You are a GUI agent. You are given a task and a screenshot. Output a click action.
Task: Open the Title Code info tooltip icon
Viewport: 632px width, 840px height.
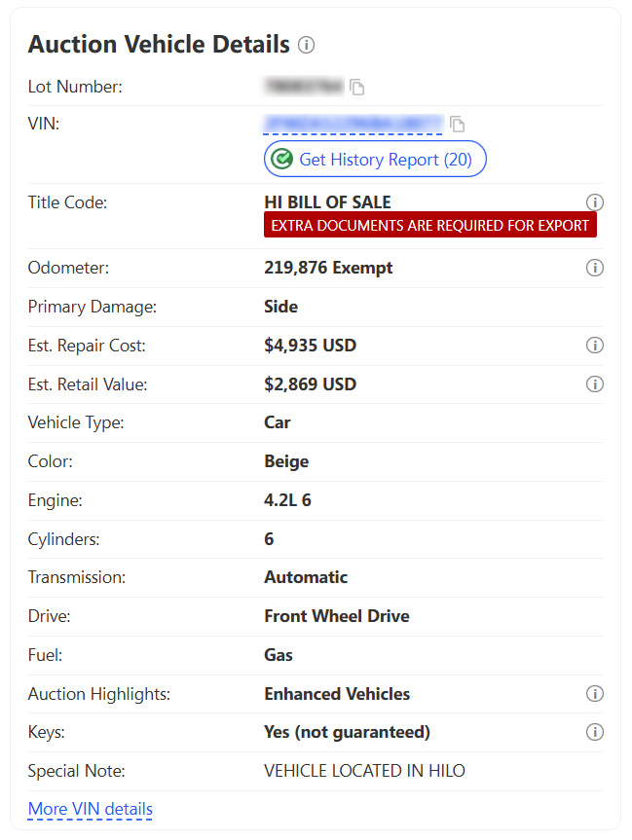click(x=595, y=202)
